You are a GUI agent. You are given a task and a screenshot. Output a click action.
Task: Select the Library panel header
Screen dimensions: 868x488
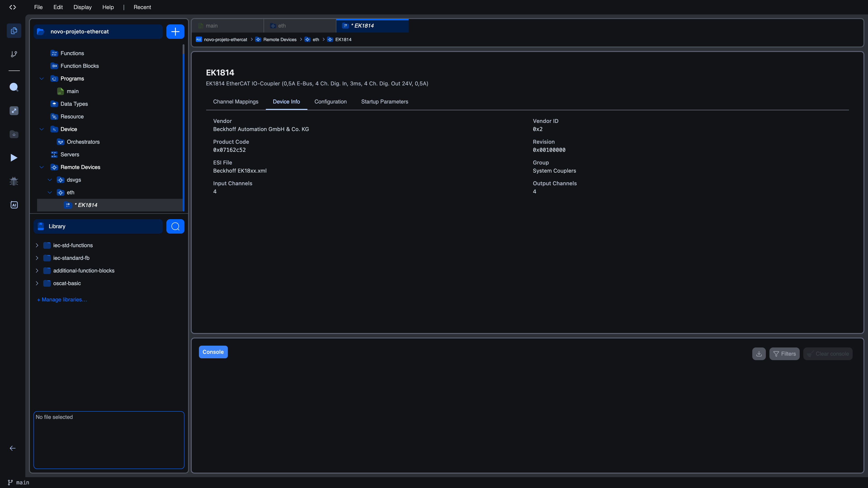[98, 226]
